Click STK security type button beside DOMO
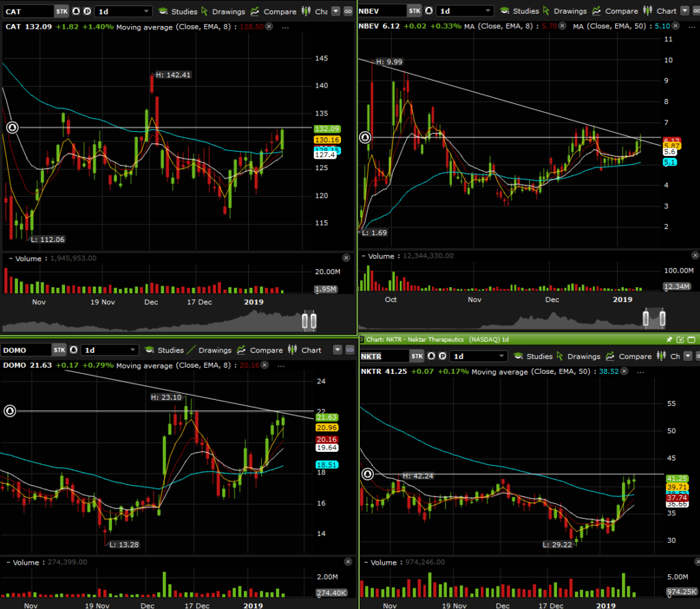700x609 pixels. (x=59, y=349)
